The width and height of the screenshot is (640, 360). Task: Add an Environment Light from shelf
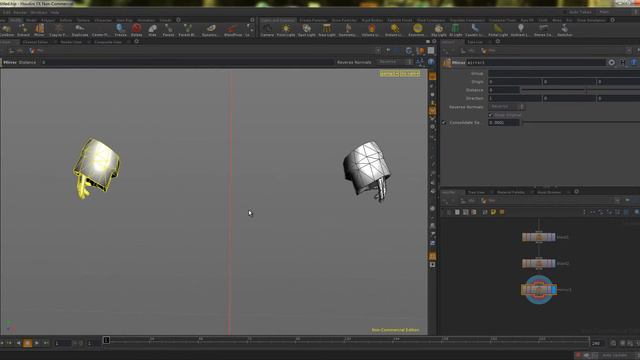point(417,30)
